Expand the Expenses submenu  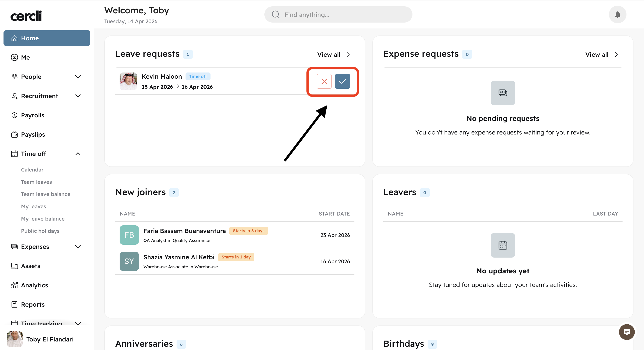click(x=78, y=247)
